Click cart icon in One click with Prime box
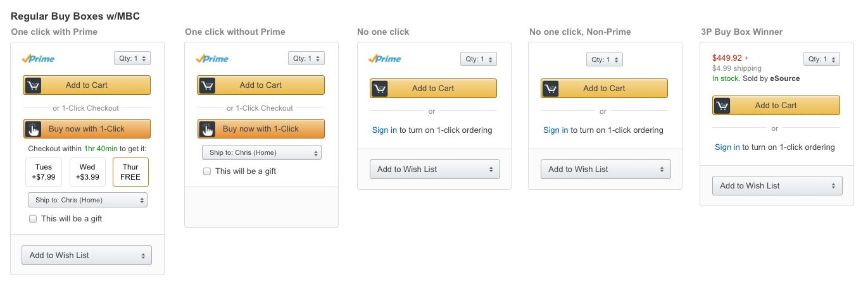Screen dimensions: 868x296 tap(33, 85)
